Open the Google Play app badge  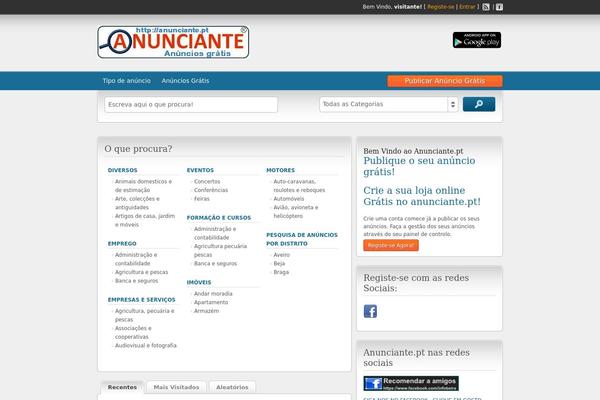pos(477,40)
